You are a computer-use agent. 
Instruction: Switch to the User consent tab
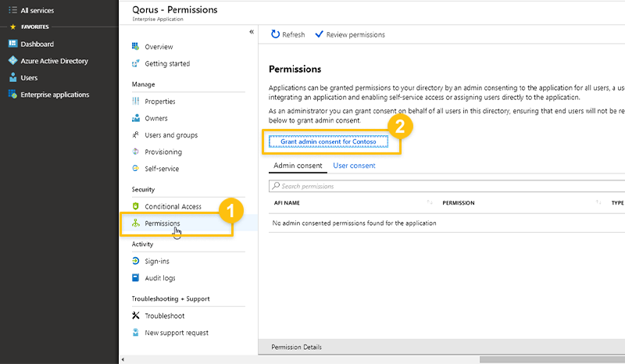pos(354,166)
